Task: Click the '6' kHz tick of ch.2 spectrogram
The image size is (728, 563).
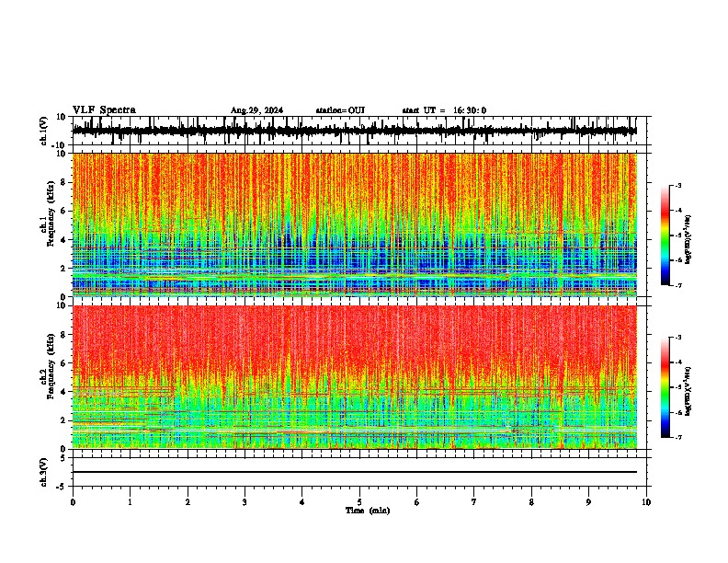Action: click(63, 363)
